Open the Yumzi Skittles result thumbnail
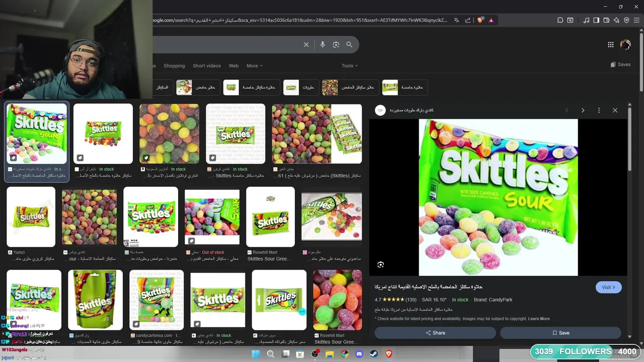Screen dimensions: 644x362 [31, 217]
